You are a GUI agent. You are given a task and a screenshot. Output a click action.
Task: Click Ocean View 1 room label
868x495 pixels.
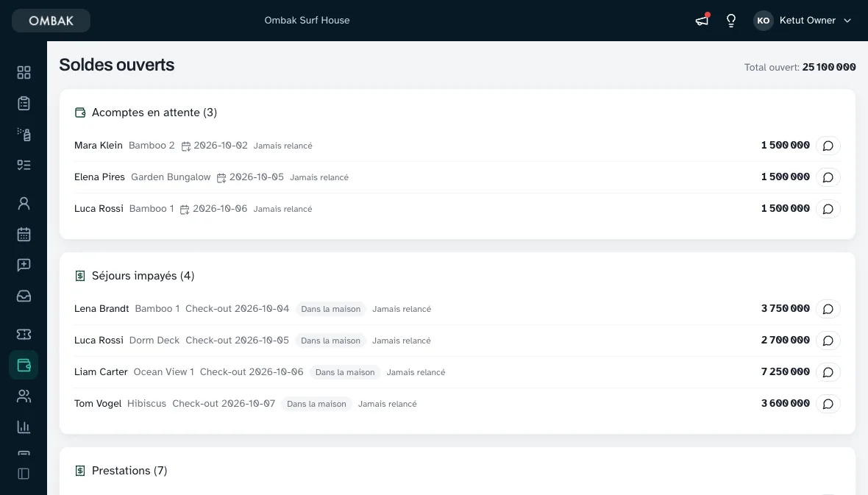pyautogui.click(x=164, y=371)
